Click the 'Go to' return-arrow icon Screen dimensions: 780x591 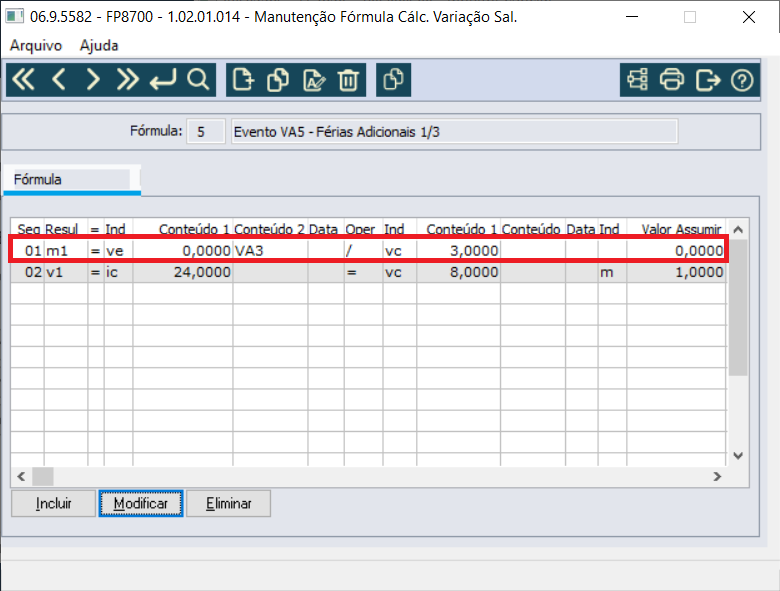(163, 80)
